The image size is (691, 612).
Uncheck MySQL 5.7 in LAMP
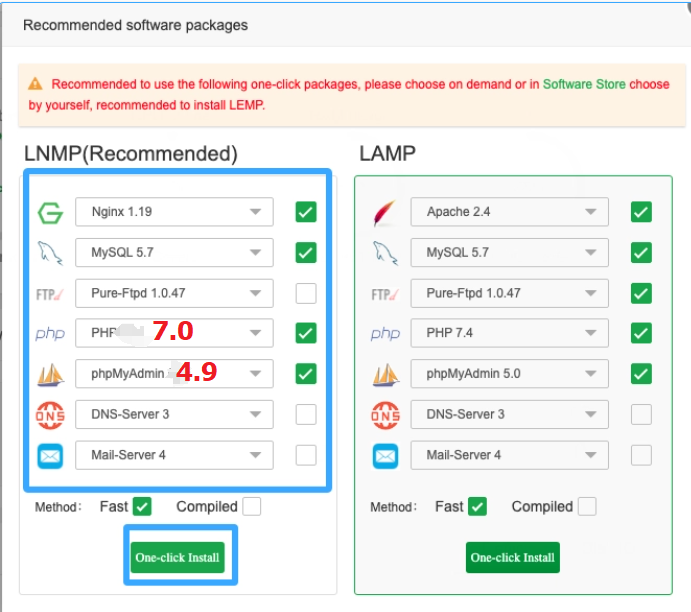tap(641, 252)
